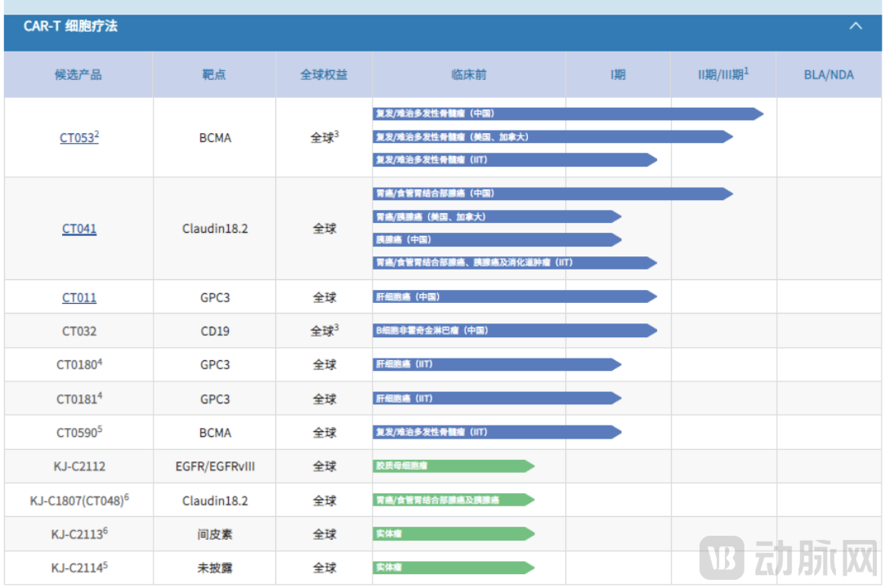Image resolution: width=885 pixels, height=588 pixels.
Task: Select the 靶点 column header
Action: pos(214,75)
